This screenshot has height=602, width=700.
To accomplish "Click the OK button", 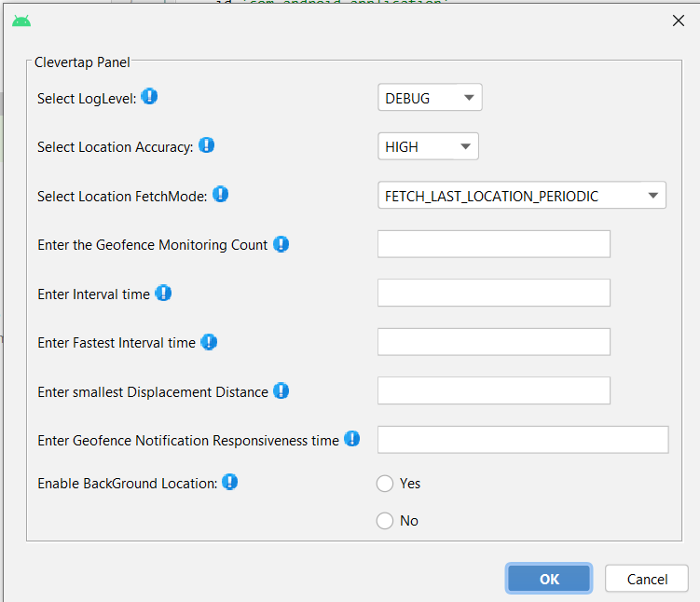I will coord(549,579).
